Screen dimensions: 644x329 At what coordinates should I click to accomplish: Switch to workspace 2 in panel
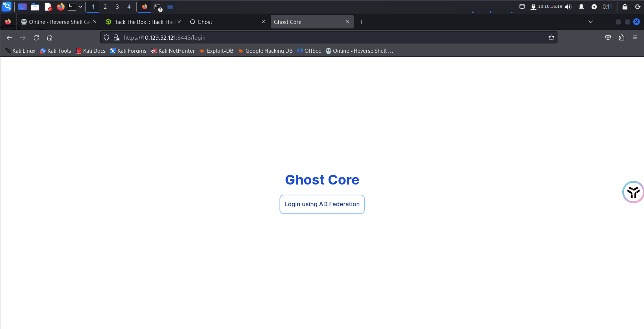(105, 7)
